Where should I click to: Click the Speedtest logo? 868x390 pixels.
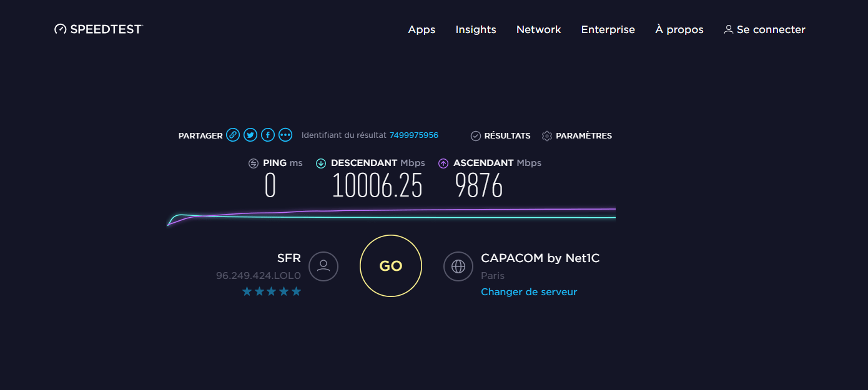click(x=99, y=29)
